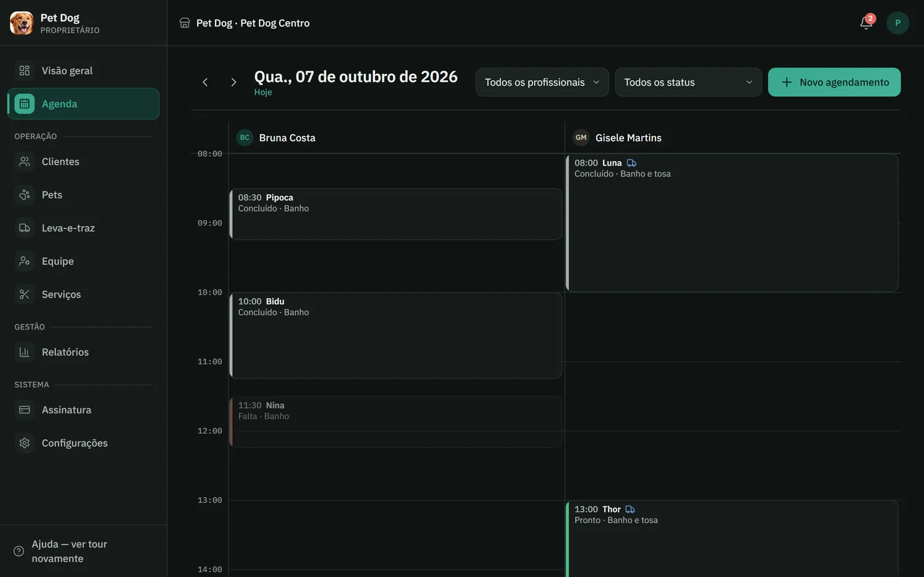Click the Pet Dog logo avatar
Viewport: 924px width, 577px height.
click(22, 23)
